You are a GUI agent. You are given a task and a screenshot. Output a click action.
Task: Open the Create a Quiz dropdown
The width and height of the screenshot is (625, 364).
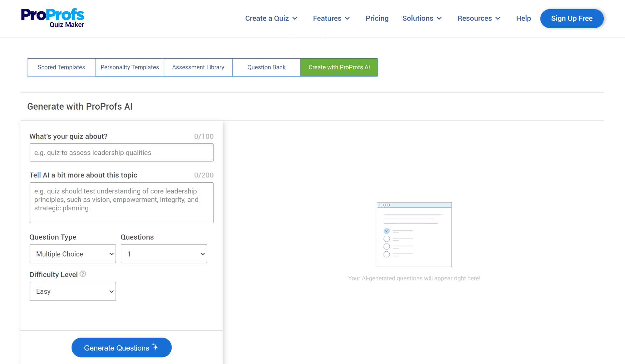(x=270, y=18)
